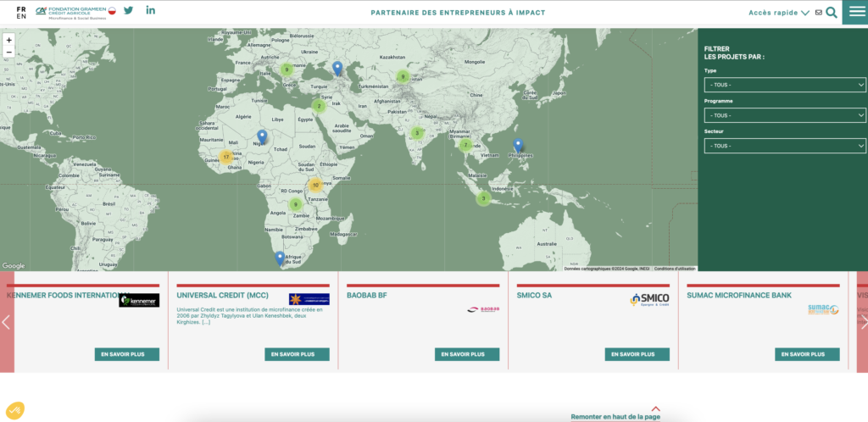Image resolution: width=868 pixels, height=422 pixels.
Task: Expand the Accès rapide menu
Action: click(779, 13)
